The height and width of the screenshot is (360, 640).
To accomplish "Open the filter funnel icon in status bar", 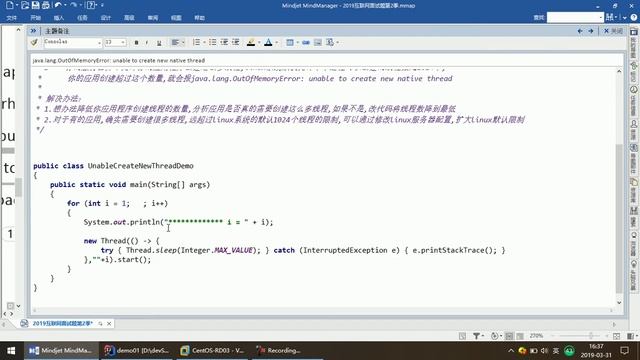I will tap(476, 336).
